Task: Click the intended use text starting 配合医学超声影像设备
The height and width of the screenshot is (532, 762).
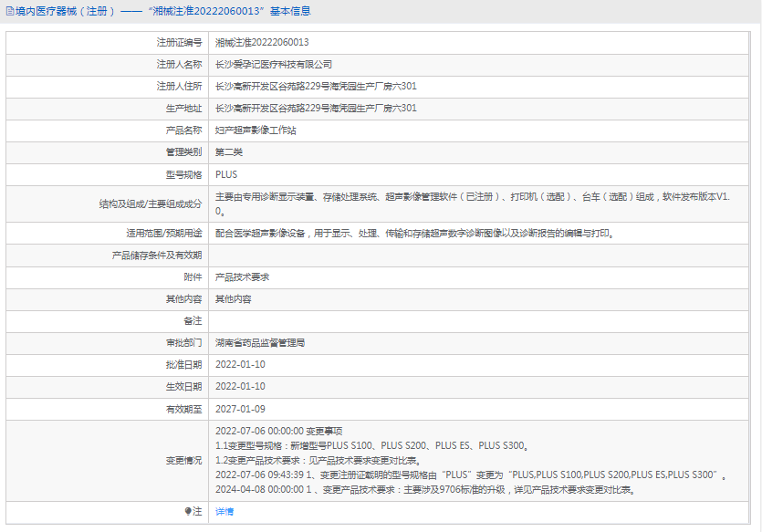Action: 415,234
